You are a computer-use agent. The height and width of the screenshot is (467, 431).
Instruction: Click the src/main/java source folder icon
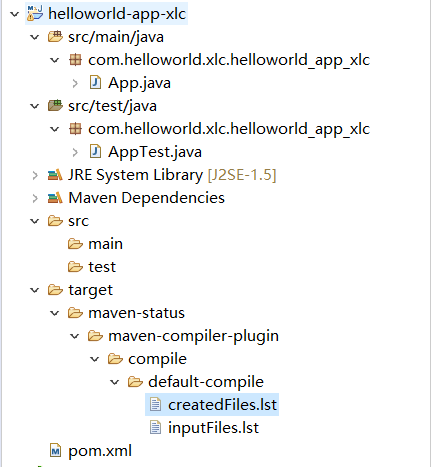(55, 36)
